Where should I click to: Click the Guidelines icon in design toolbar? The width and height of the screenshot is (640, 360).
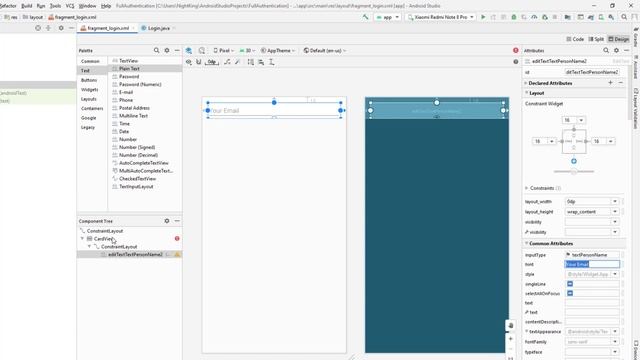pyautogui.click(x=271, y=62)
